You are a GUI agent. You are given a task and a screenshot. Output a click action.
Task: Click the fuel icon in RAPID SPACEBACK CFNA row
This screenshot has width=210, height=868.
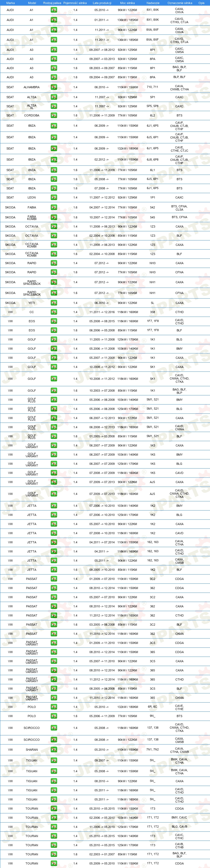pyautogui.click(x=54, y=293)
